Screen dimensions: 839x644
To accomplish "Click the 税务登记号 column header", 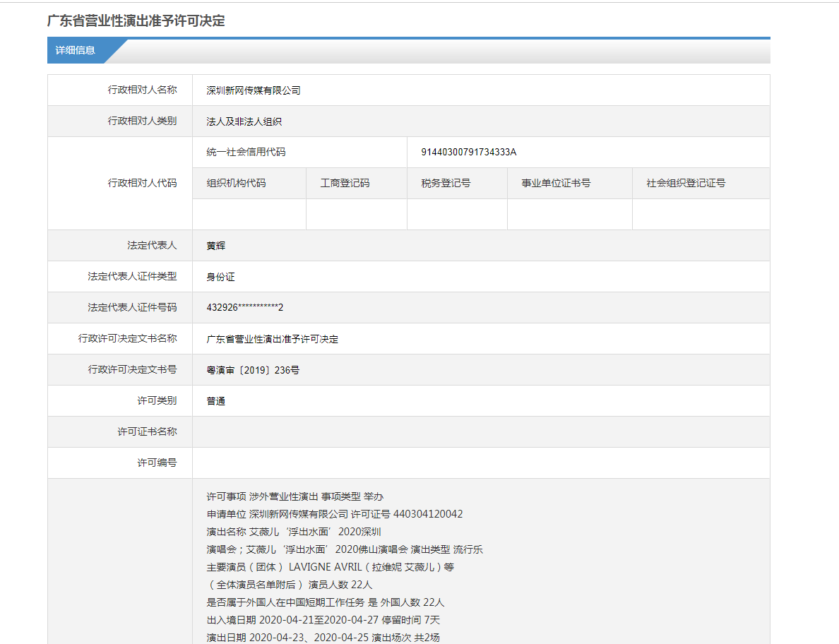I will point(446,184).
